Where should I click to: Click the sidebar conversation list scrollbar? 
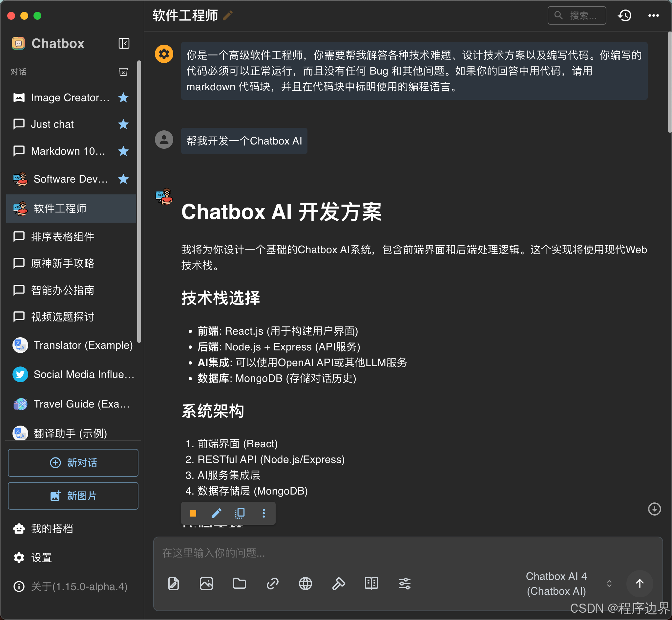139,201
